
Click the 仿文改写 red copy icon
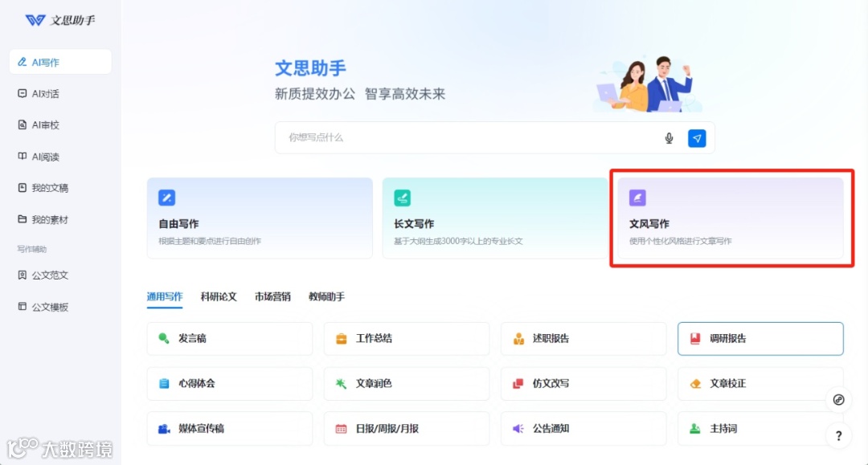518,383
